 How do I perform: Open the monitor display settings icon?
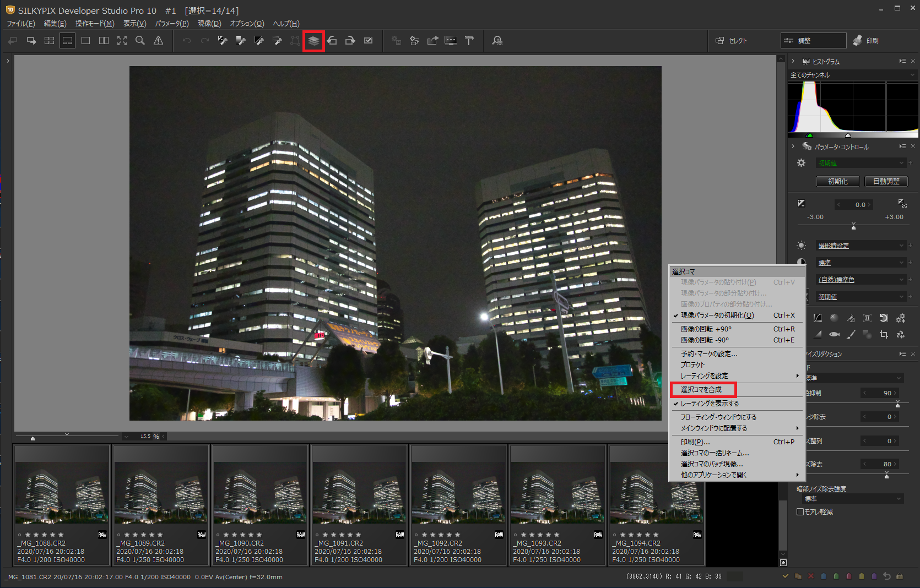coord(451,41)
